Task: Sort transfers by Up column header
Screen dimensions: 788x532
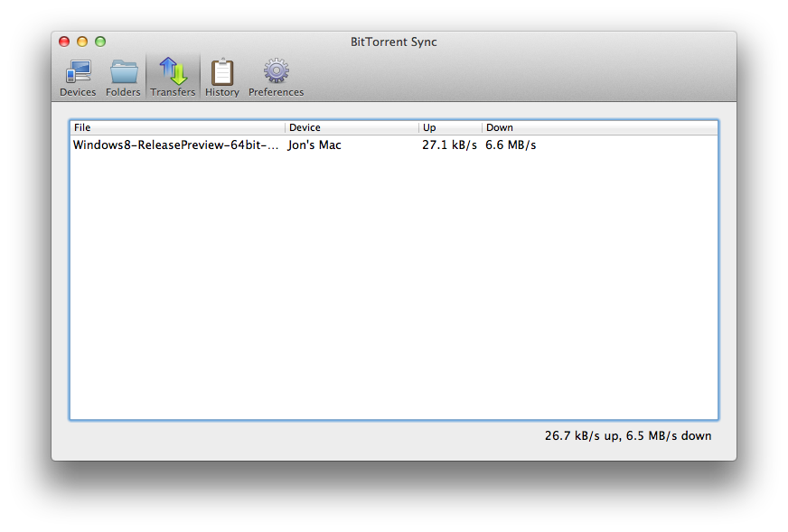Action: pyautogui.click(x=450, y=127)
